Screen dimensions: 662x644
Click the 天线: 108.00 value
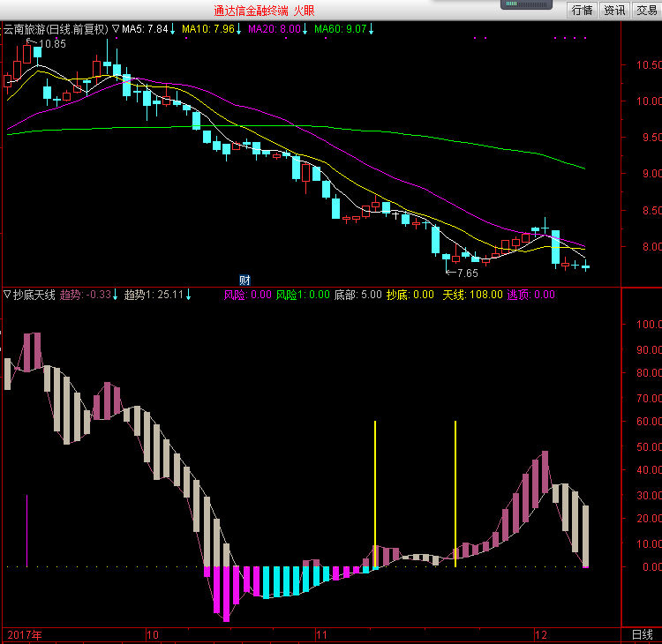click(472, 295)
